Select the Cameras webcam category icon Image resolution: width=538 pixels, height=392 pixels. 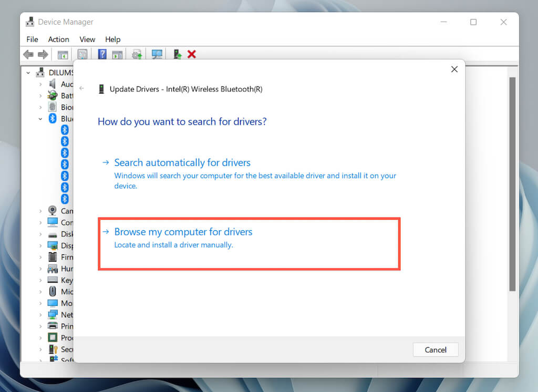tap(52, 210)
